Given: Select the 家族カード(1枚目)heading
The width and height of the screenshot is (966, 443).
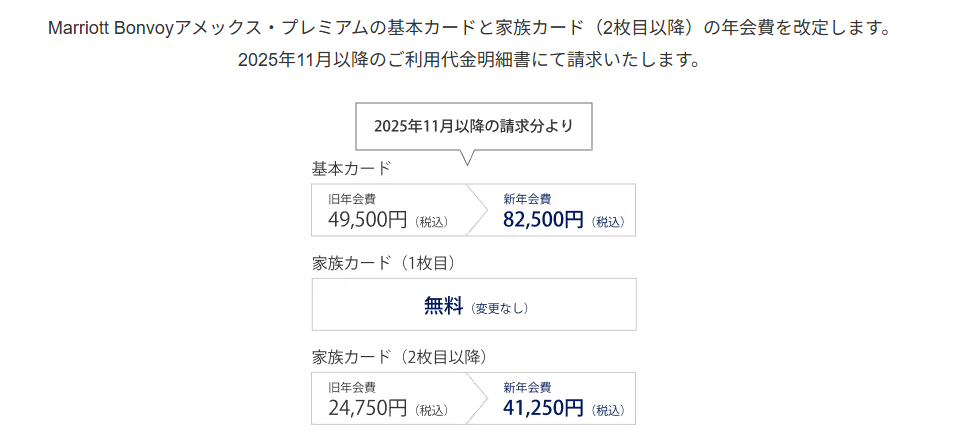Looking at the screenshot, I should click(x=384, y=263).
